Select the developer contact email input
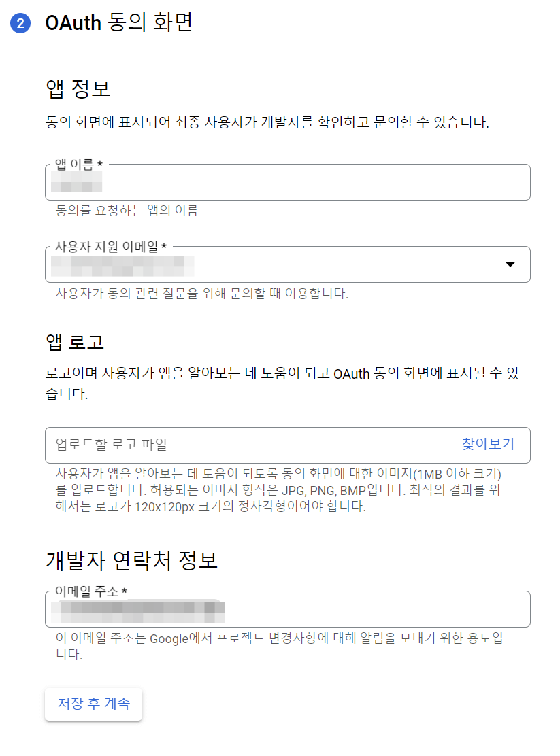Screen dimensions: 560x756 point(272,609)
